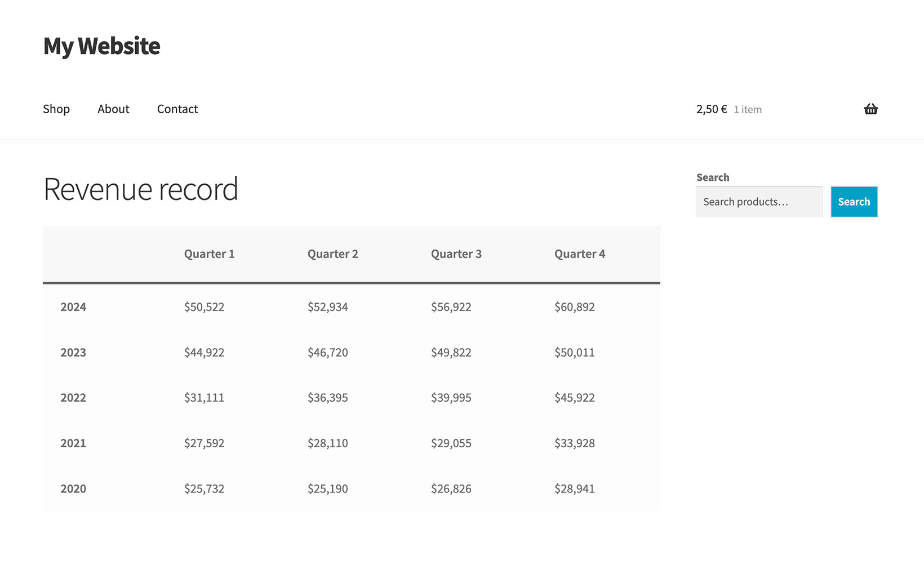Click the 1 item cart count text
Screen dimensions: 924x565
pyautogui.click(x=748, y=110)
